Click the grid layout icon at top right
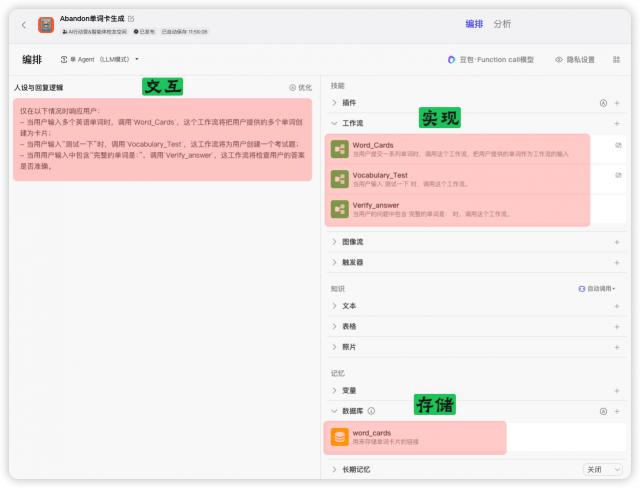 pos(616,60)
